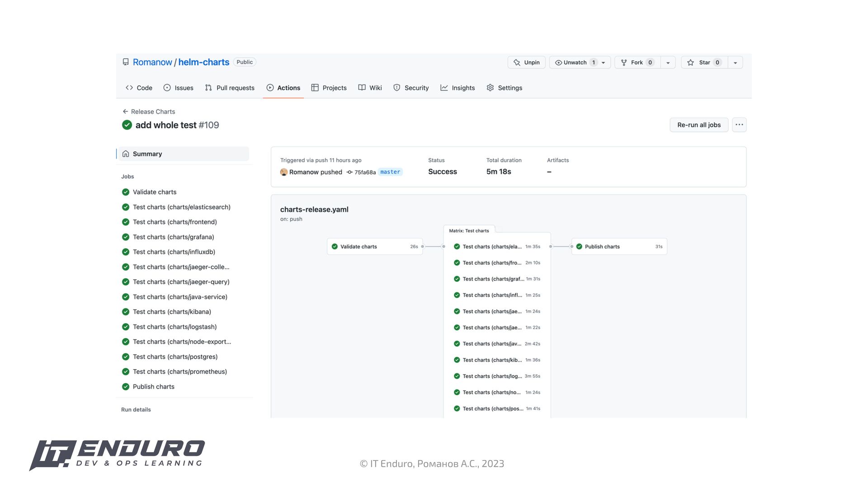Click graph job Test charts (charts/pos... 1m 41s
Image resolution: width=868 pixels, height=488 pixels.
click(497, 408)
